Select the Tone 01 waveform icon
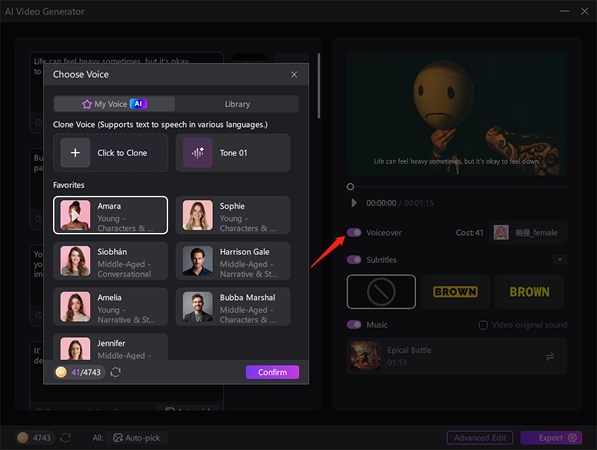The height and width of the screenshot is (450, 597). pos(198,153)
